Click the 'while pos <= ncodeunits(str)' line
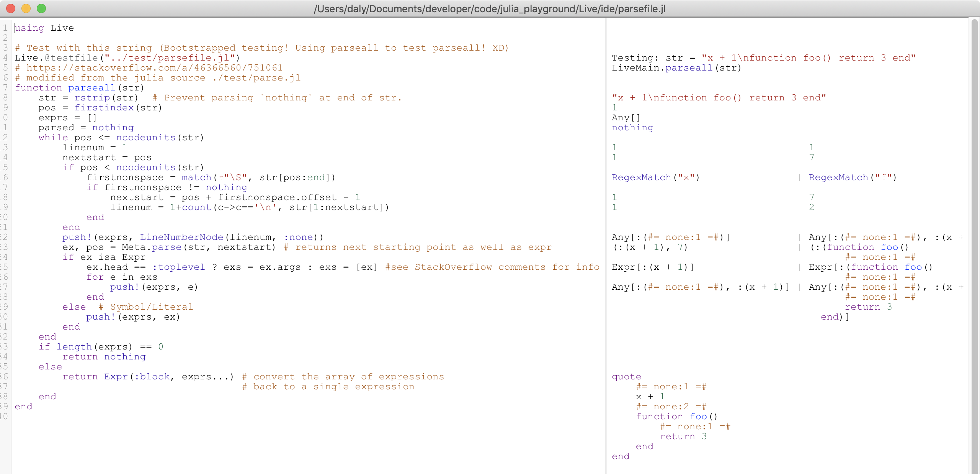The width and height of the screenshot is (980, 474). 121,138
